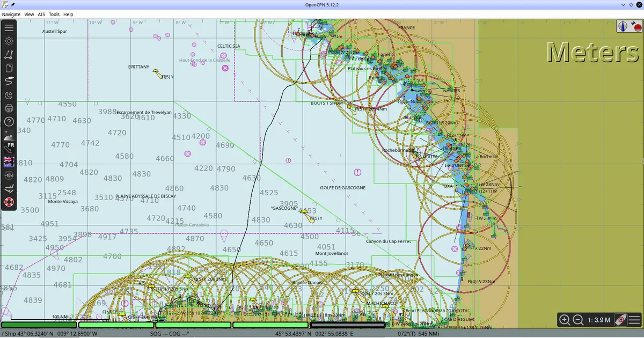
Task: Open the About OpenCPN help icon
Action: (9, 122)
